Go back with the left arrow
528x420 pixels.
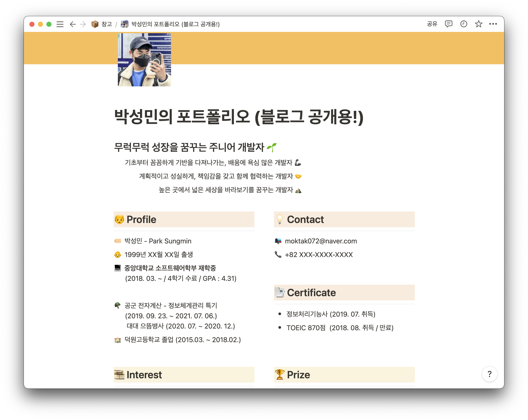[x=73, y=24]
